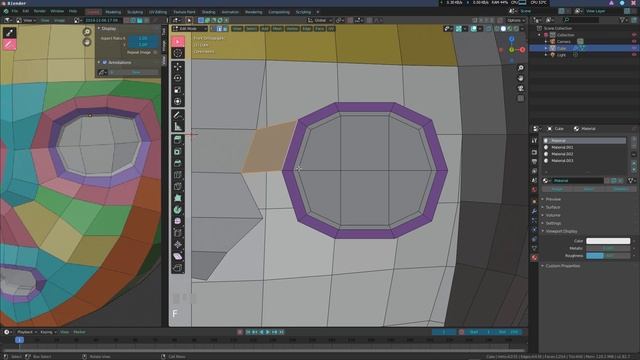Open the Edit Mode dropdown
Image resolution: width=640 pixels, height=360 pixels.
[190, 29]
